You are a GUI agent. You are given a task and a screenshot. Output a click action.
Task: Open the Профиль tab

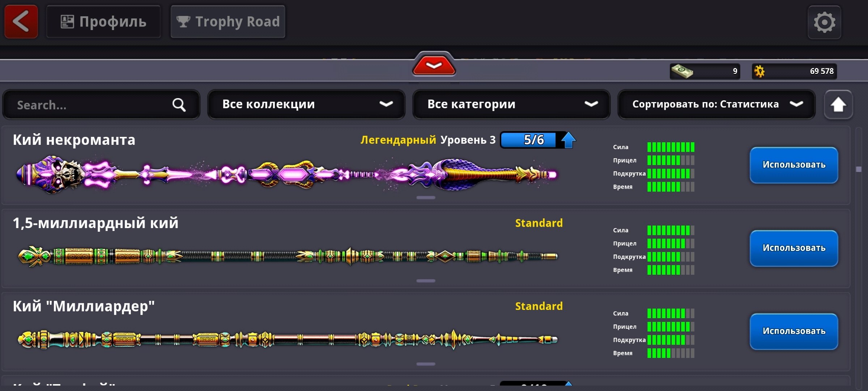pyautogui.click(x=103, y=22)
